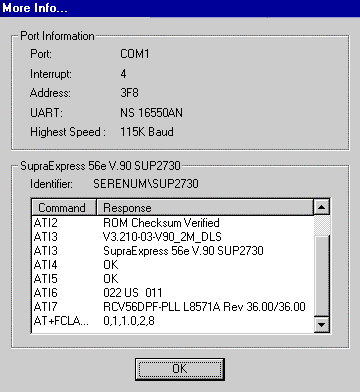Click the UART value NS 16550AN
The image size is (360, 392).
click(x=151, y=113)
